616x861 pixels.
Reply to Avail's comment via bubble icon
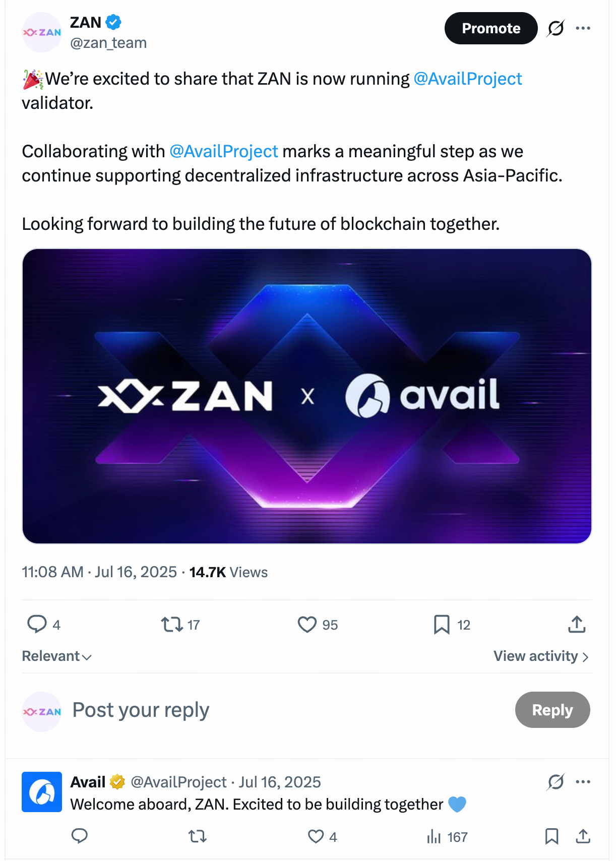(x=80, y=836)
